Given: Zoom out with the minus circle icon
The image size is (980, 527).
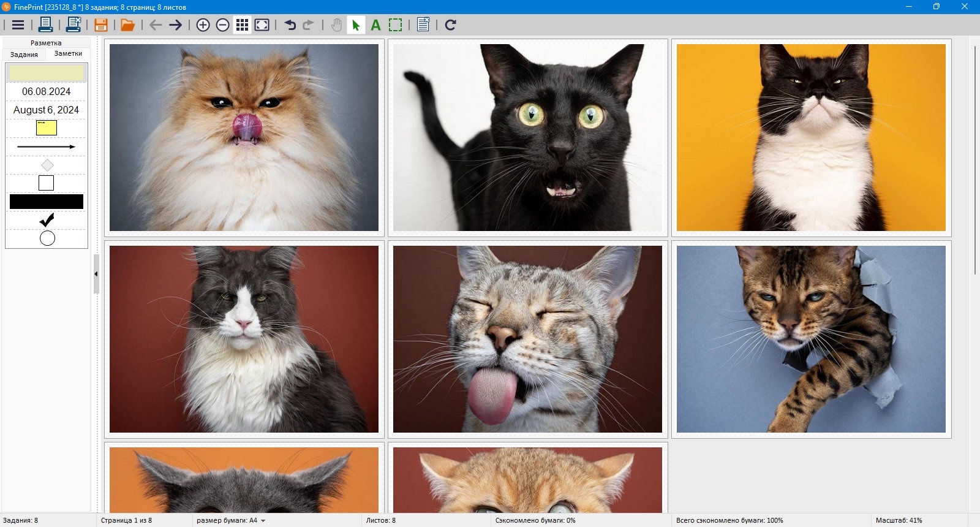Looking at the screenshot, I should click(x=223, y=25).
